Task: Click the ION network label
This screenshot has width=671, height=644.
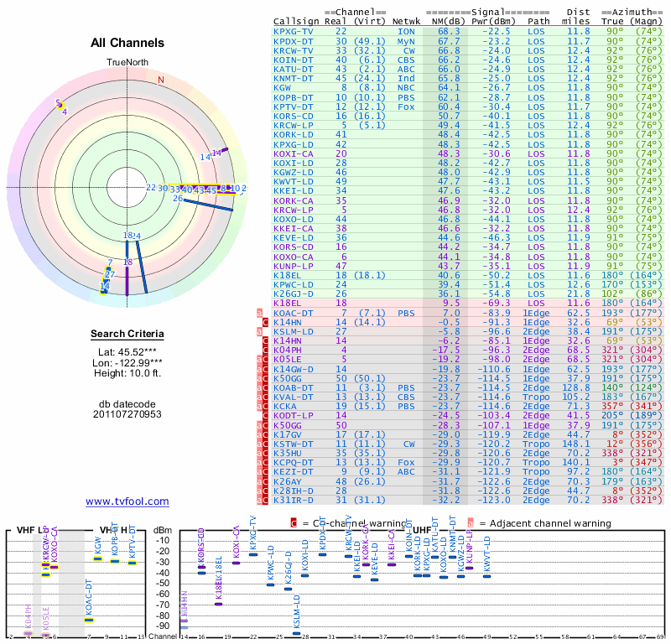Action: click(x=406, y=32)
